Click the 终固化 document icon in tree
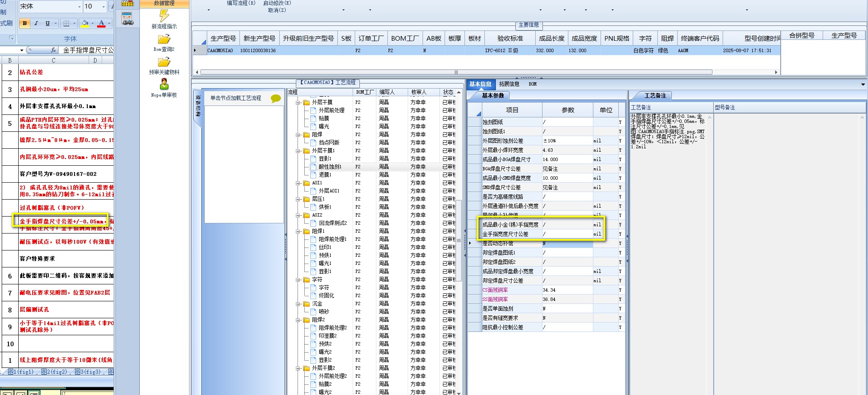The width and height of the screenshot is (868, 395). click(x=314, y=296)
